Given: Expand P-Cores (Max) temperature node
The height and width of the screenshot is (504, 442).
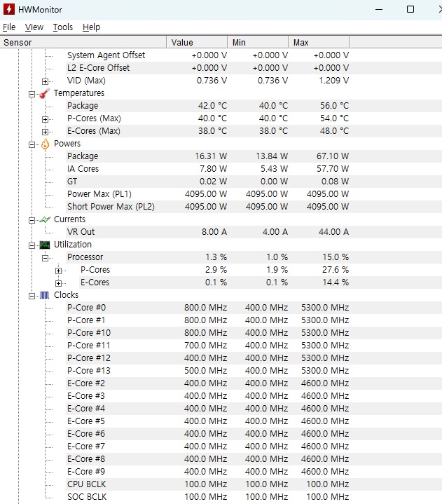Looking at the screenshot, I should 46,119.
